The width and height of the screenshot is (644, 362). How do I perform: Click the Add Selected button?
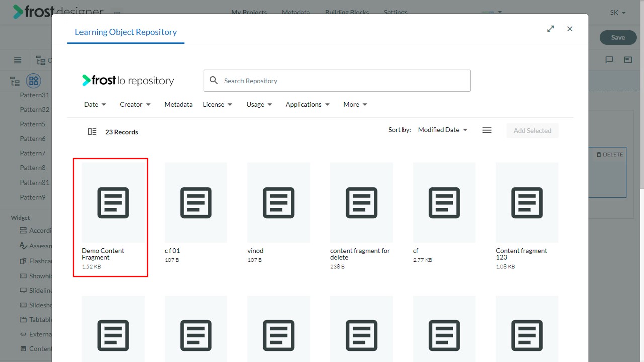(532, 130)
